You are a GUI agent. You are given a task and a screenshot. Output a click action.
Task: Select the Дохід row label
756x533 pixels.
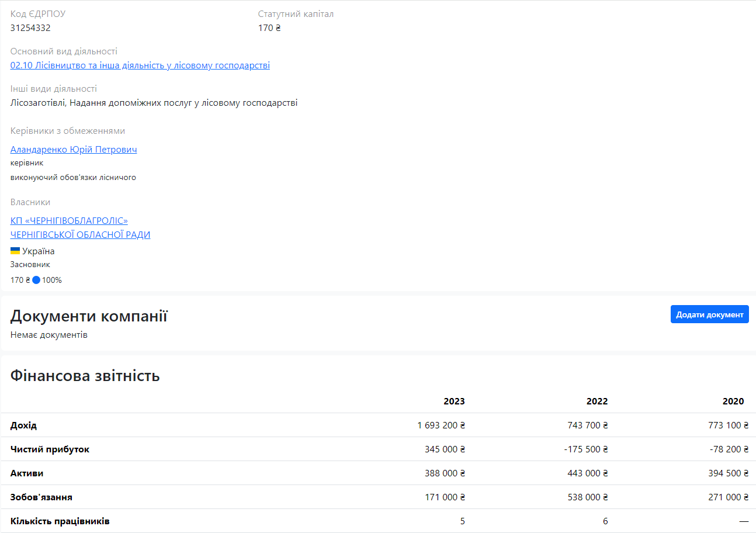[x=23, y=425]
